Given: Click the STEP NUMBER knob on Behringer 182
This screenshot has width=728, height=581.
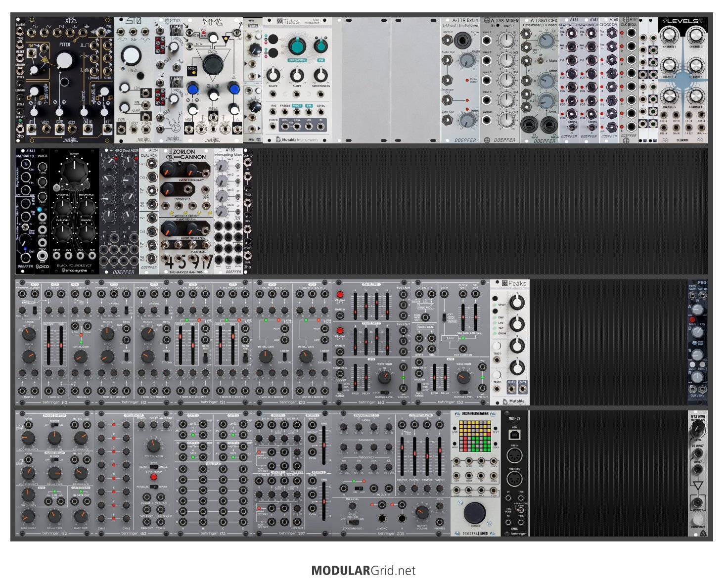Looking at the screenshot, I should click(153, 446).
